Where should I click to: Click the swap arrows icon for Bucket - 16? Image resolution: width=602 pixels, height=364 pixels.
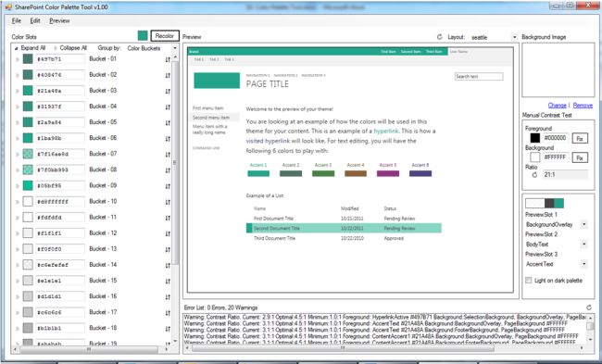coord(168,296)
